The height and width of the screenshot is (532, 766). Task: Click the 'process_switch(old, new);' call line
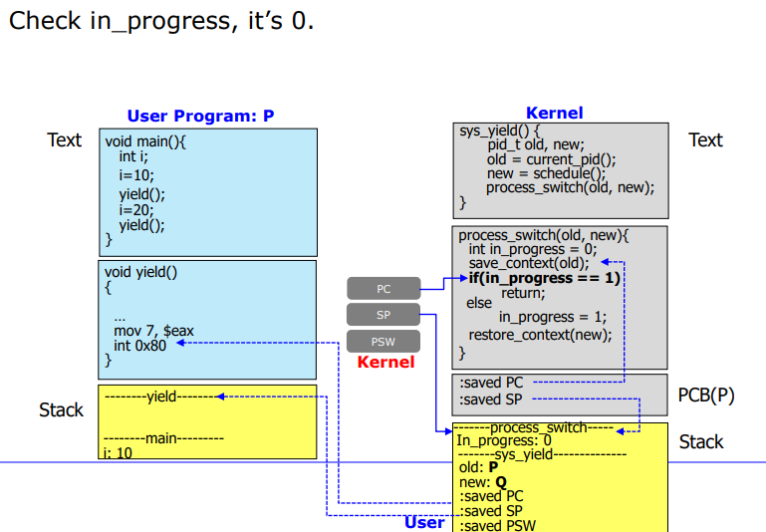click(x=570, y=188)
